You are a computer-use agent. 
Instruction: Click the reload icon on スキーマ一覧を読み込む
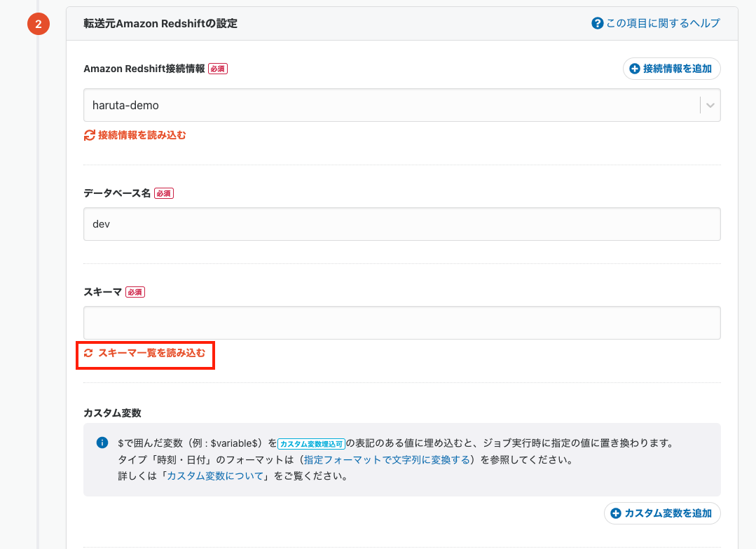88,354
